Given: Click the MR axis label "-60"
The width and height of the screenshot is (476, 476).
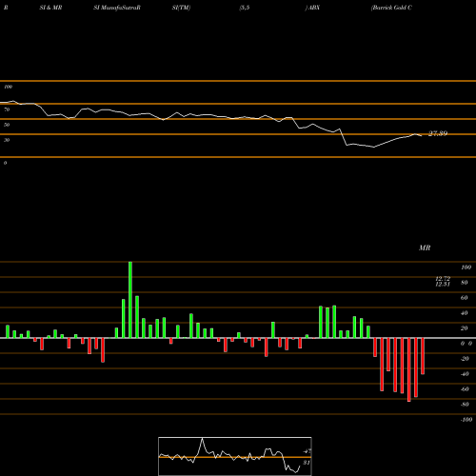Looking at the screenshot, I should pos(465,389).
